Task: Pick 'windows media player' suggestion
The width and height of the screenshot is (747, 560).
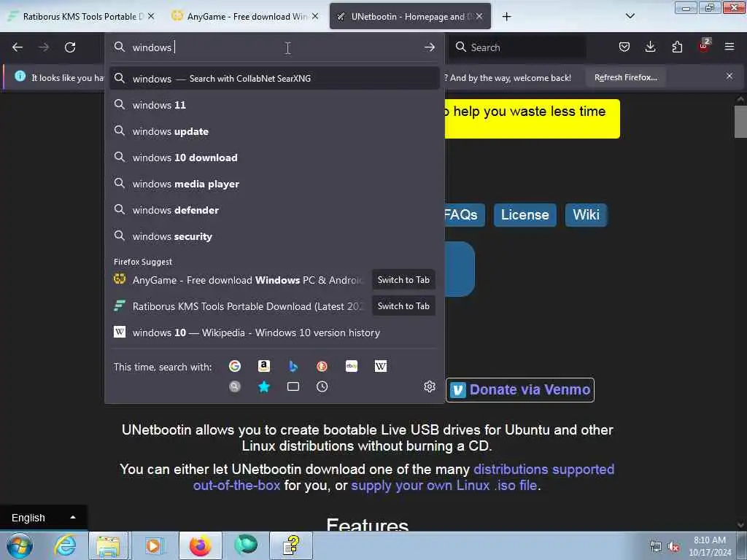Action: pos(274,184)
